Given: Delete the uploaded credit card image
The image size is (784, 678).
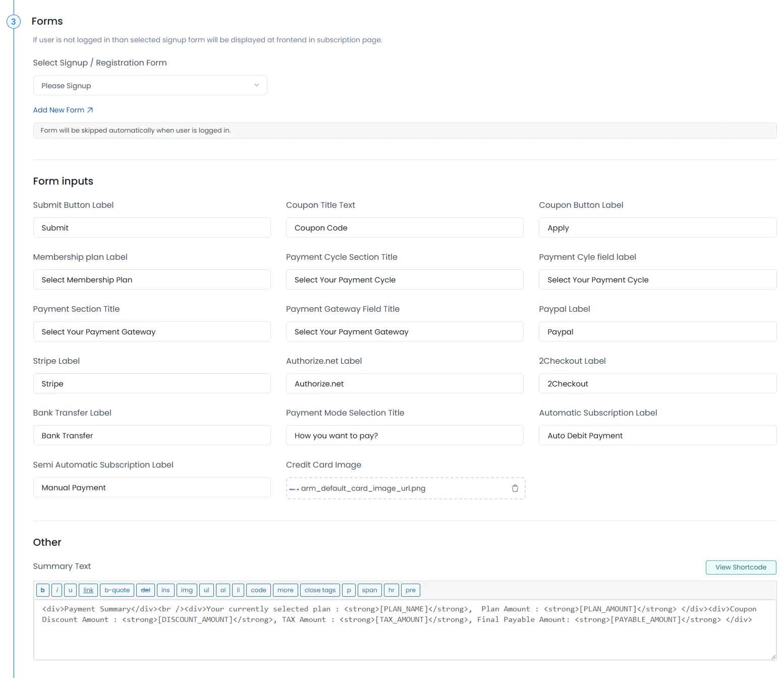Looking at the screenshot, I should point(515,488).
